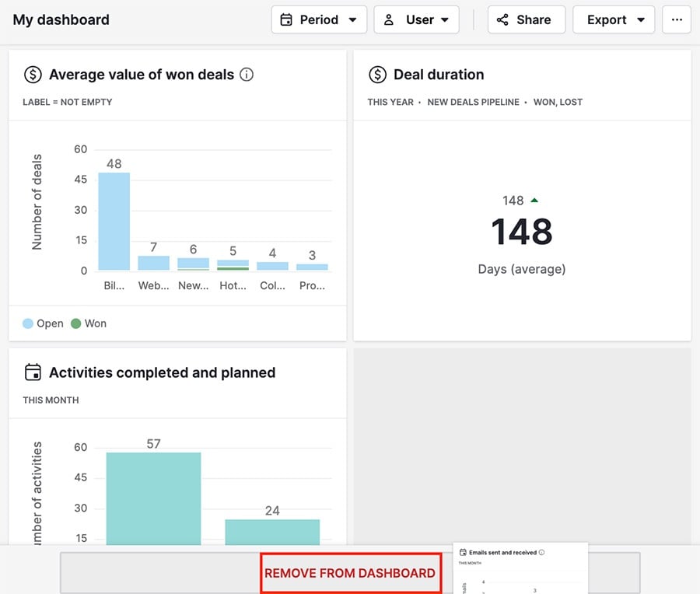This screenshot has width=700, height=594.
Task: Expand the User filter dropdown
Action: [417, 20]
